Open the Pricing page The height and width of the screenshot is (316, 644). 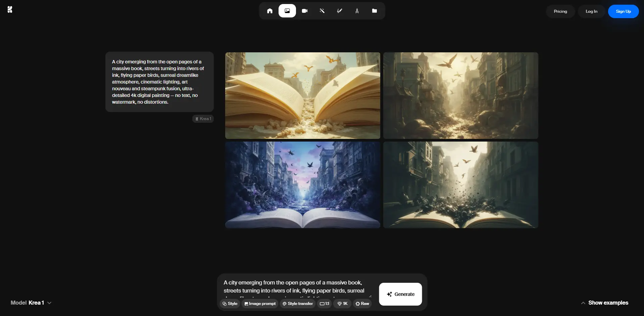coord(560,11)
